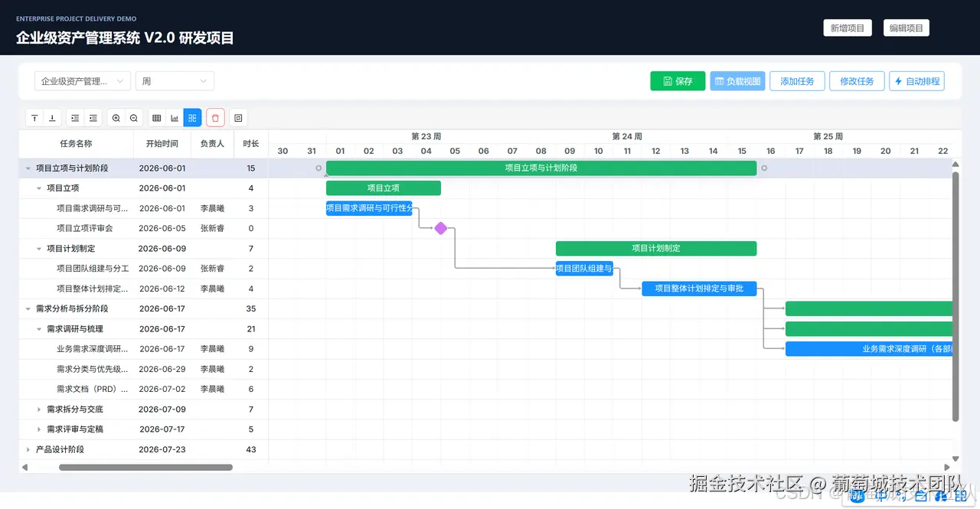Collapse the 需求调研与梳理 group
980x509 pixels.
(x=39, y=329)
